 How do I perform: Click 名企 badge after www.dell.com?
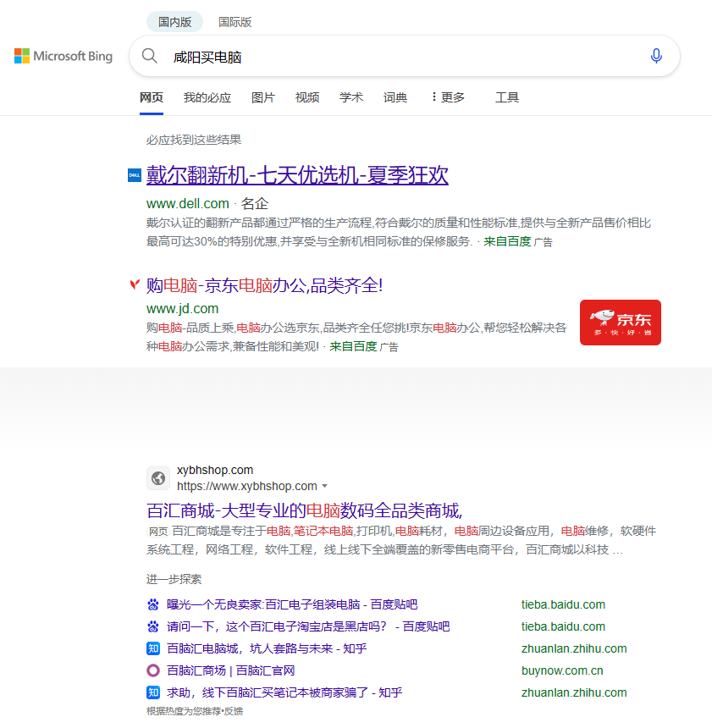click(255, 203)
